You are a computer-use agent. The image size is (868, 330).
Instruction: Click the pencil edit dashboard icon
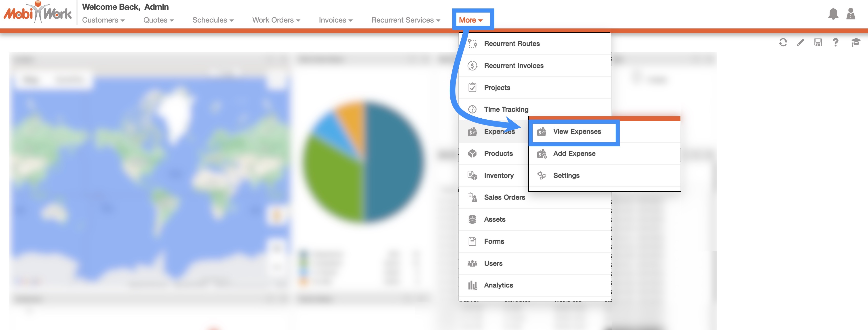(x=800, y=43)
